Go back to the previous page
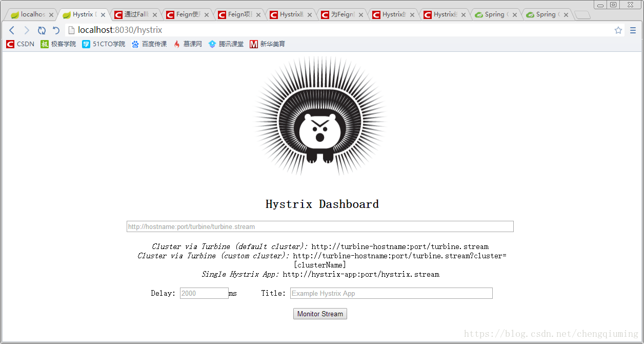644x344 pixels. tap(12, 30)
